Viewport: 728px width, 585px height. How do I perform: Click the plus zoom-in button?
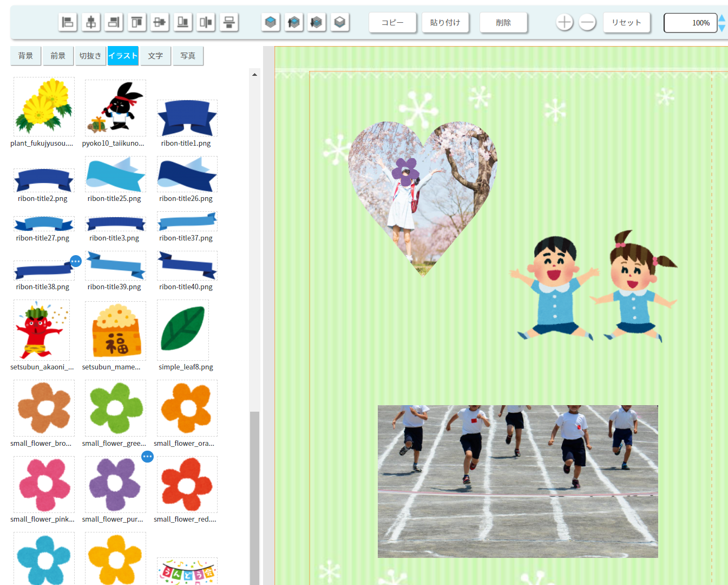pos(565,22)
